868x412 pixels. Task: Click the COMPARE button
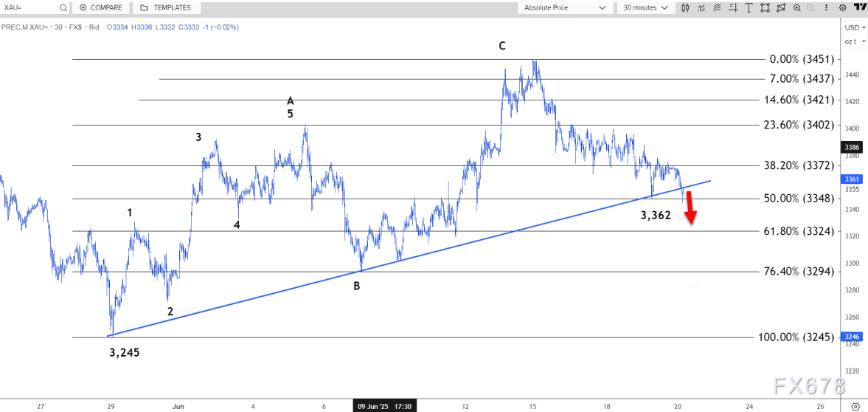tap(101, 7)
